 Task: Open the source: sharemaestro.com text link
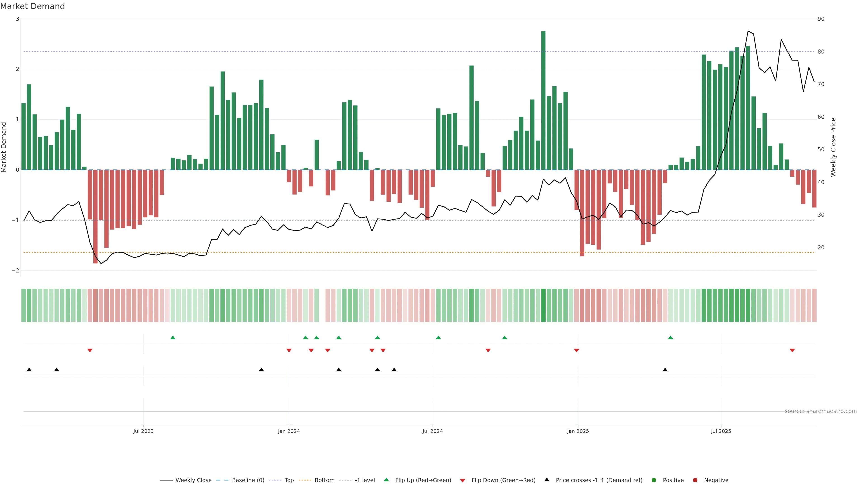click(821, 411)
